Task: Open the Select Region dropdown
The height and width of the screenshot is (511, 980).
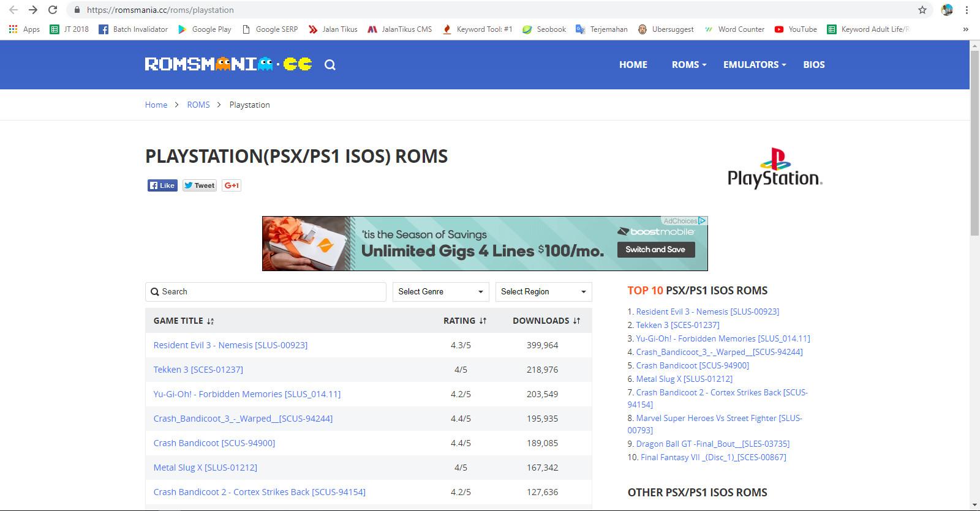Action: (543, 292)
